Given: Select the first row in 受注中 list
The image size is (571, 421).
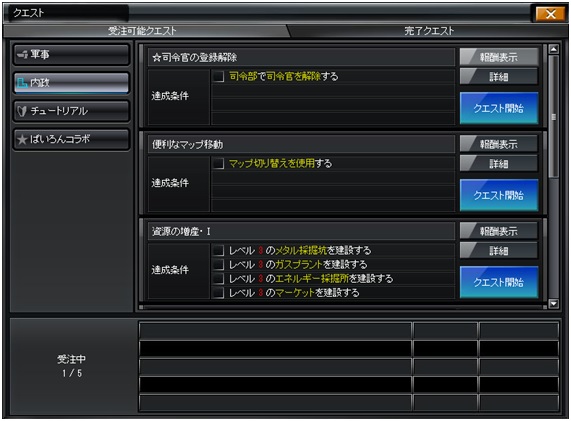Looking at the screenshot, I should tap(349, 331).
